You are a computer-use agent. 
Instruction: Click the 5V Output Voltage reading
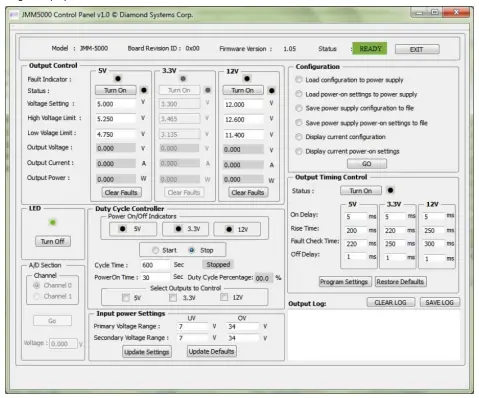(x=116, y=148)
